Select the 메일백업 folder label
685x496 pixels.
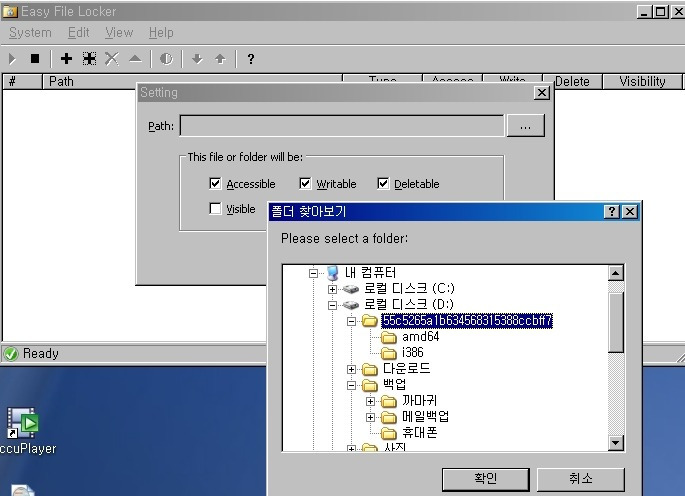point(426,417)
